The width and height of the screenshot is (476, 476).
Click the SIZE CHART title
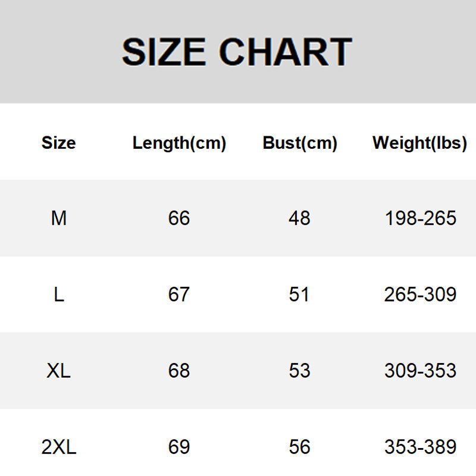click(x=237, y=52)
